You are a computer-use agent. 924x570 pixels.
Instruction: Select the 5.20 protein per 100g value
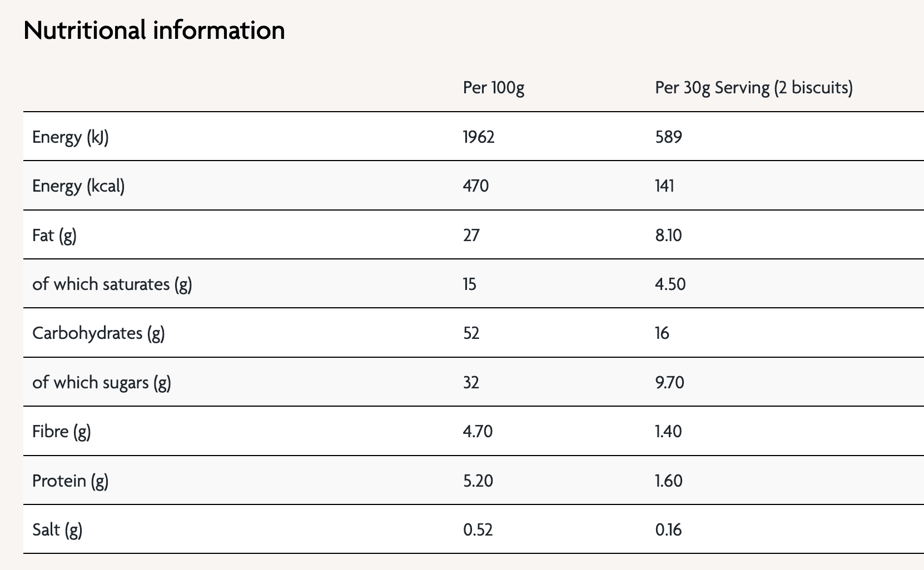click(x=478, y=481)
